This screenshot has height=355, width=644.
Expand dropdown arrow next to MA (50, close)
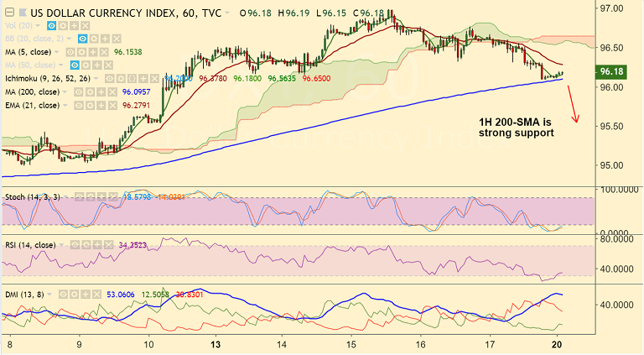(60, 65)
